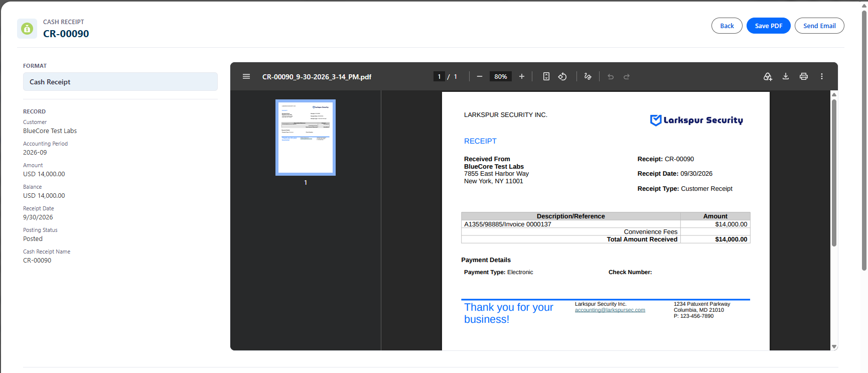Click the PDF filename CR-00090_9-30-2026_3-14_PM.pdf

click(x=317, y=77)
